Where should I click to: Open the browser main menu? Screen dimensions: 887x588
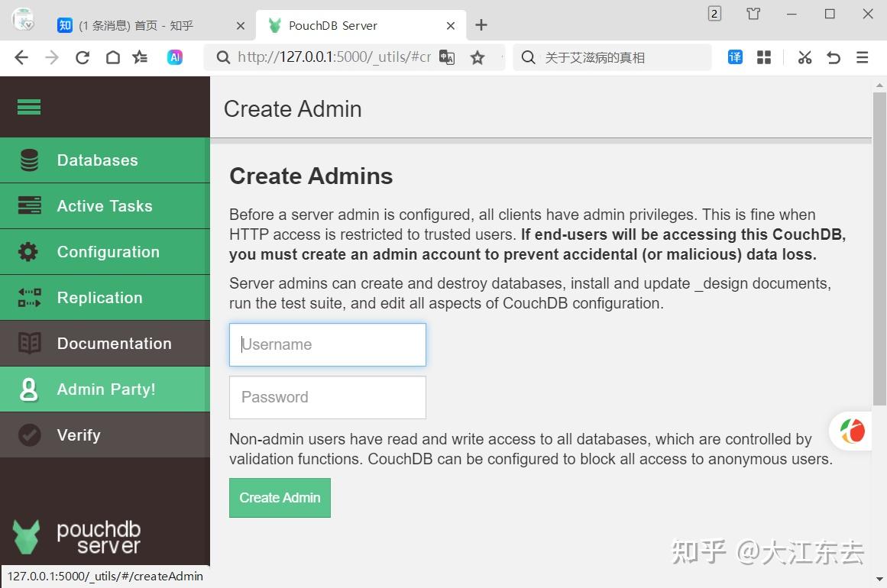click(x=863, y=57)
